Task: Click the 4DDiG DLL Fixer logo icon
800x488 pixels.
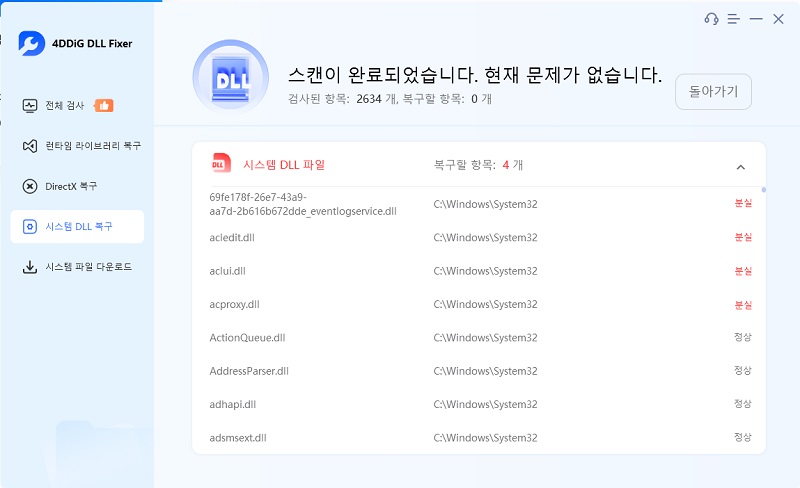Action: pos(31,43)
